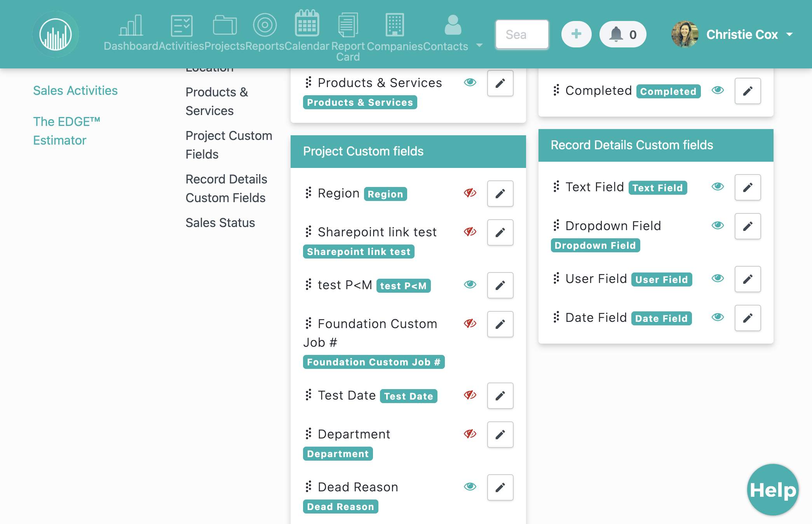This screenshot has width=812, height=524.
Task: Click the Search input field
Action: [522, 35]
